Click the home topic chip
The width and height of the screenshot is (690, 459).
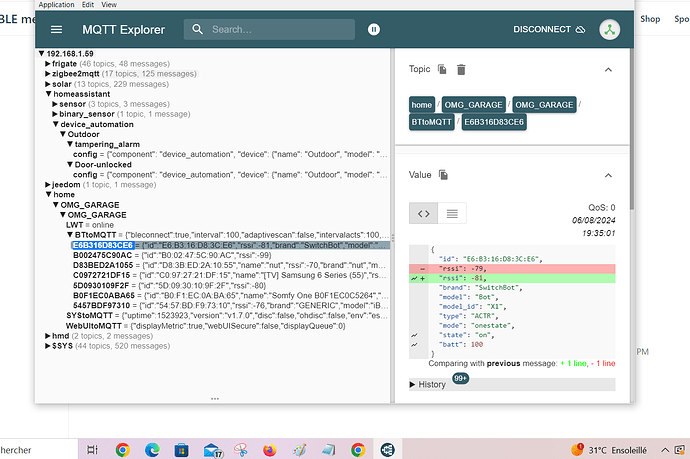[422, 105]
